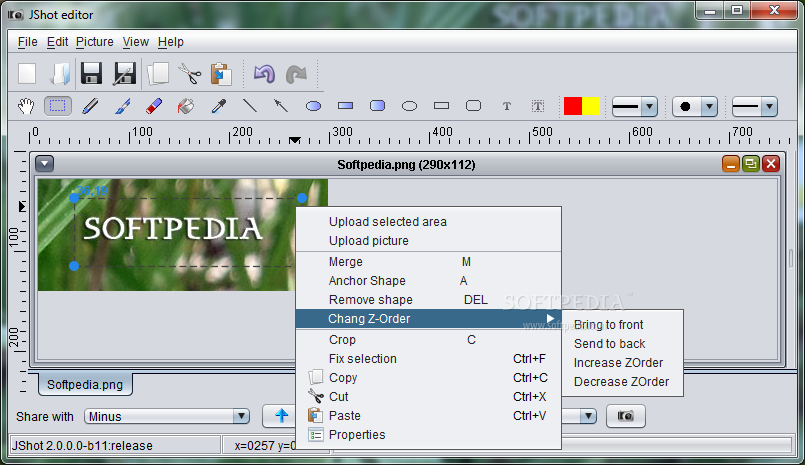Screen dimensions: 805x465
Task: Choose Upload picture in context menu
Action: click(x=429, y=241)
